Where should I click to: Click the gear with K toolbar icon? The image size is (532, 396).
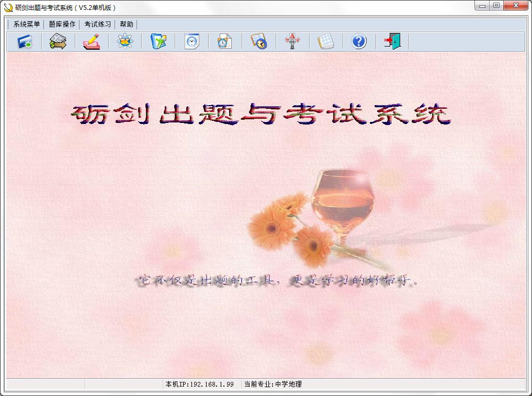[125, 42]
